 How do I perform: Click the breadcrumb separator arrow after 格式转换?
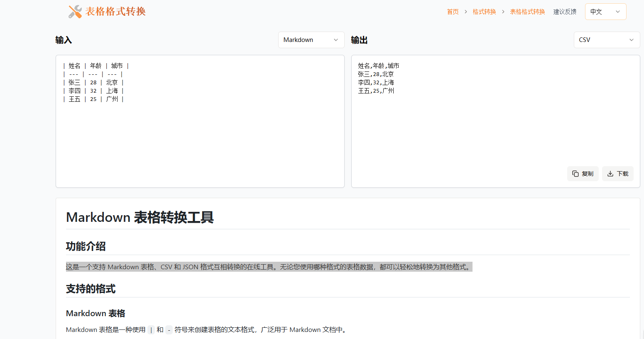[503, 12]
